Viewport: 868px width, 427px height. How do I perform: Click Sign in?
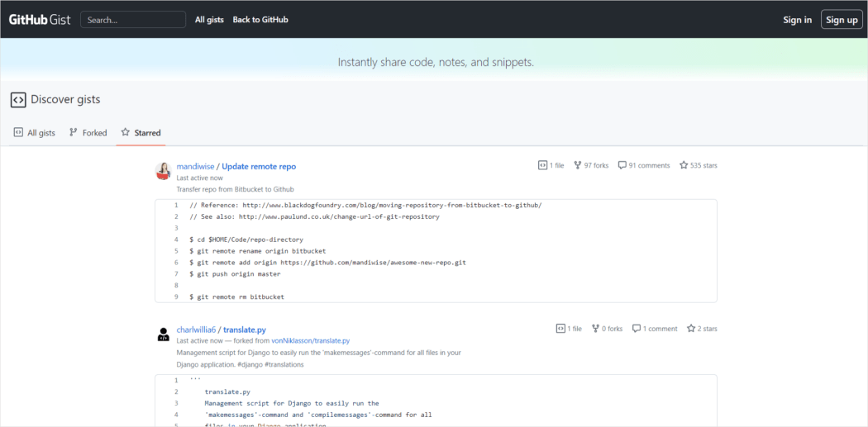pyautogui.click(x=797, y=20)
